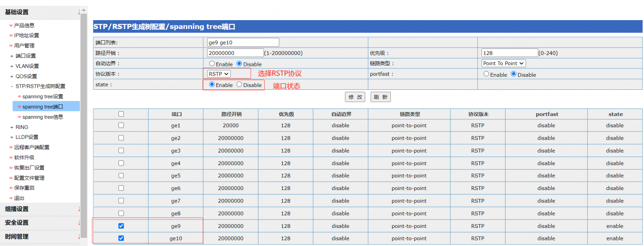
Task: Open spanning tree设置 menu item
Action: [x=43, y=97]
